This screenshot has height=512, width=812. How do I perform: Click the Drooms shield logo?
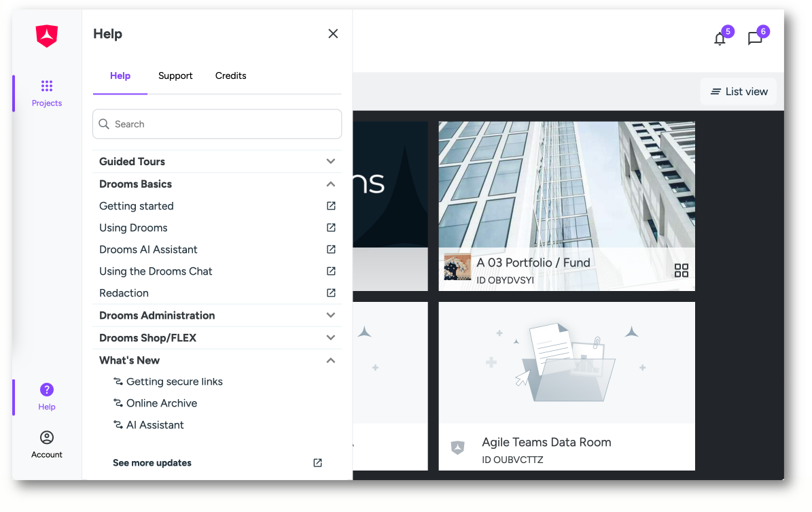47,36
